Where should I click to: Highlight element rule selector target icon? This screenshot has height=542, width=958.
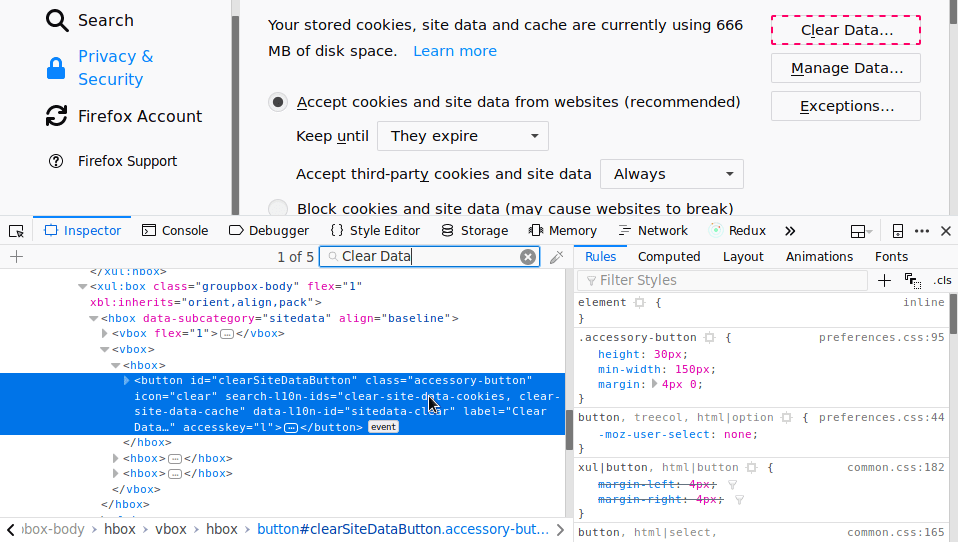tap(639, 302)
